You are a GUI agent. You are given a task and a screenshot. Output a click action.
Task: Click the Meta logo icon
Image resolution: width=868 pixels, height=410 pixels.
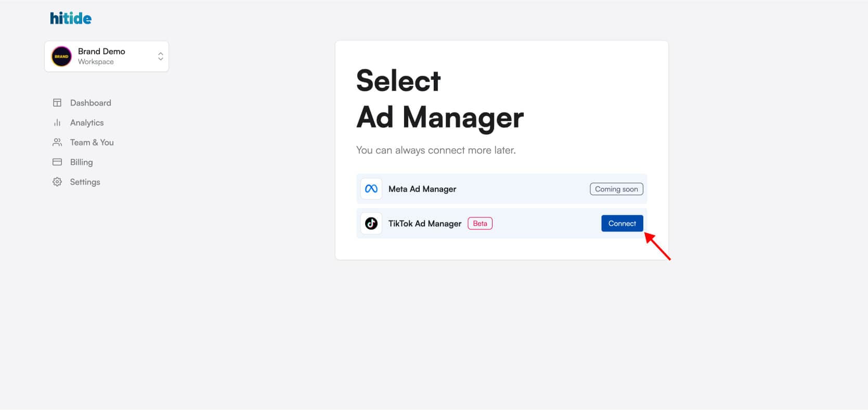[371, 189]
